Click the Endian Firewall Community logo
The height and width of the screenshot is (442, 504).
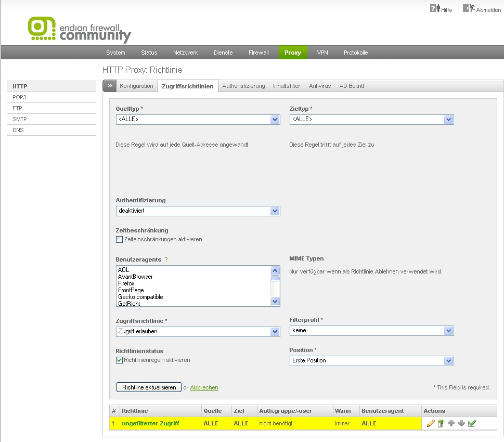click(80, 30)
